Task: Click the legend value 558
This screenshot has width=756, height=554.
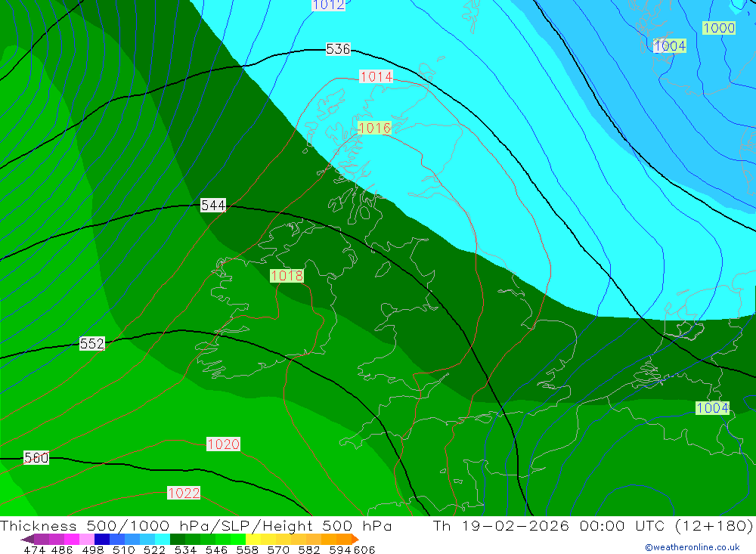Action: point(247,549)
